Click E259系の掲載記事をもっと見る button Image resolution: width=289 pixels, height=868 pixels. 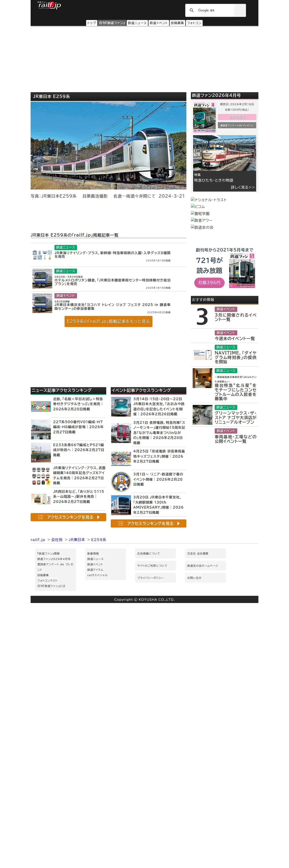[108, 322]
